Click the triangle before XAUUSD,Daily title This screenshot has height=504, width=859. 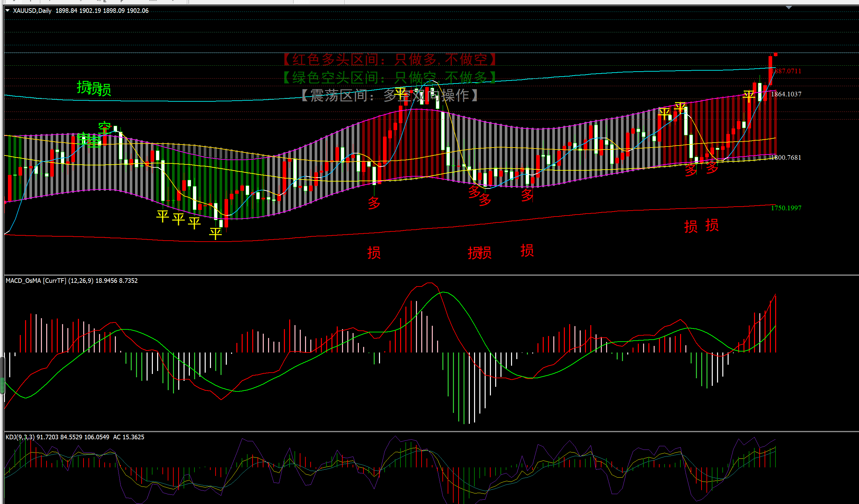click(7, 11)
